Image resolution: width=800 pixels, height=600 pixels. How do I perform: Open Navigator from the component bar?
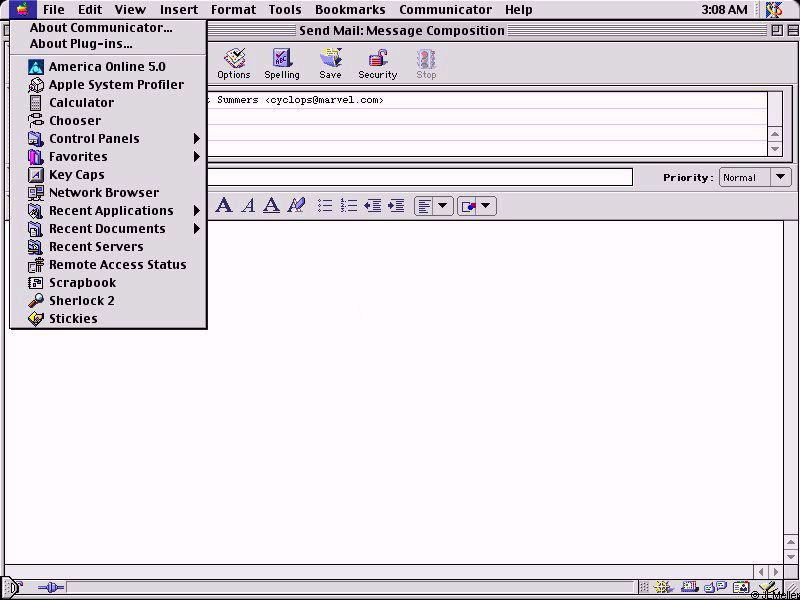tap(662, 588)
